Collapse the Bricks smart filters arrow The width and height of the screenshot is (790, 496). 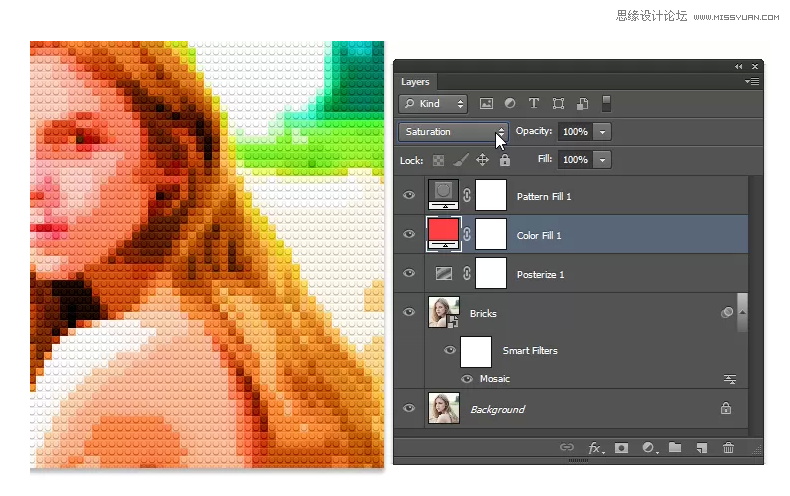point(742,313)
